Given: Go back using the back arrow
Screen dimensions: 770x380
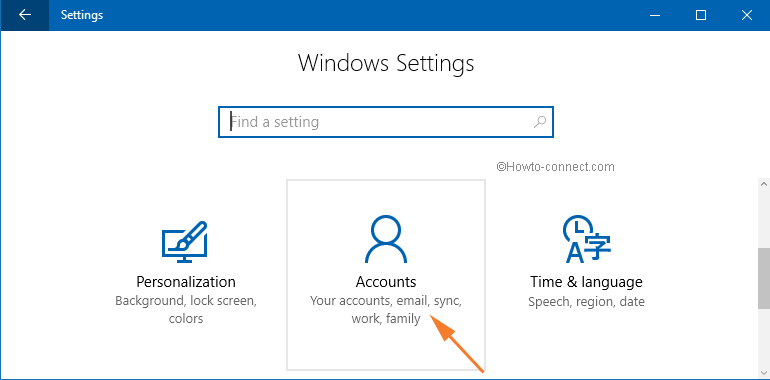Looking at the screenshot, I should [24, 15].
